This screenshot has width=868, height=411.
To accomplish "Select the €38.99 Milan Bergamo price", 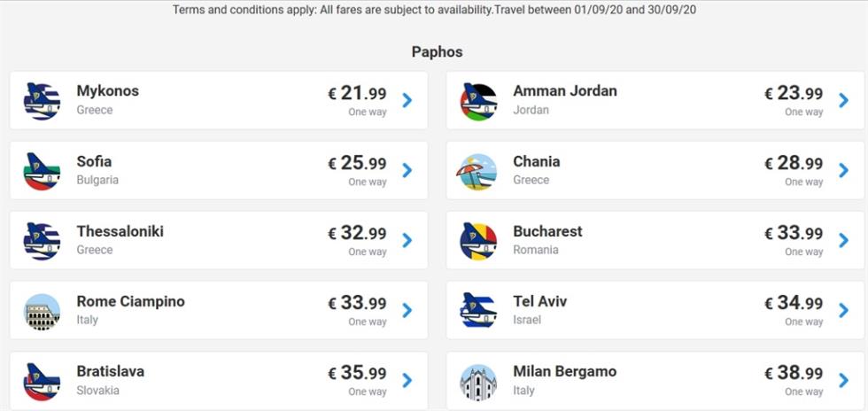I will click(794, 373).
